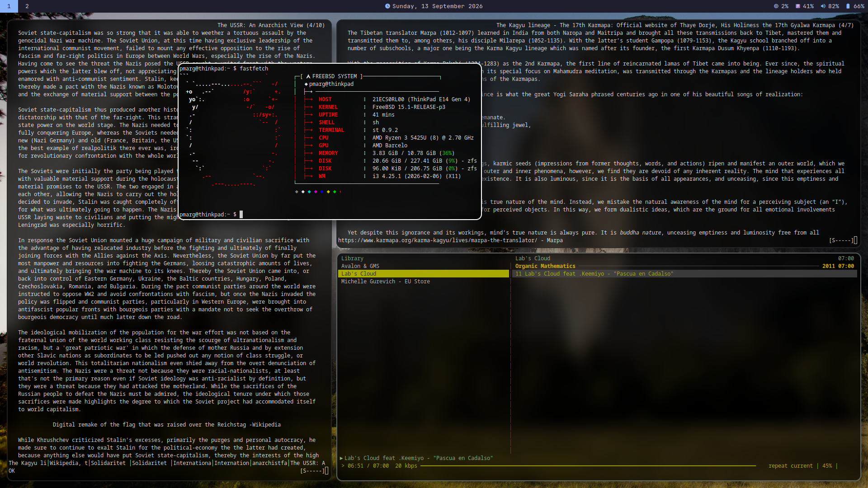Switch to workspace 2

tap(27, 6)
